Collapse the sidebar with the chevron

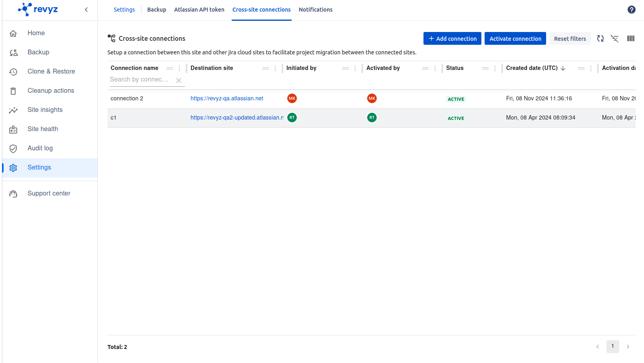pyautogui.click(x=86, y=10)
